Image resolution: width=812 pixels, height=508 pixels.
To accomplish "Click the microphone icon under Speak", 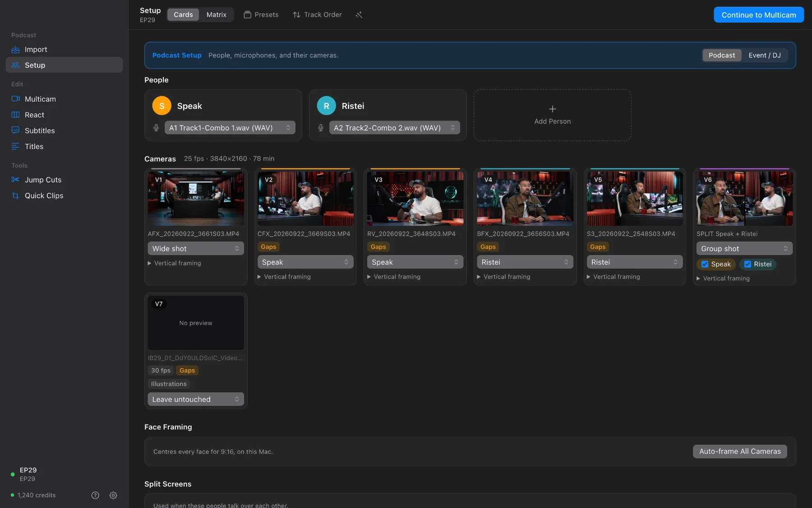I will 156,128.
